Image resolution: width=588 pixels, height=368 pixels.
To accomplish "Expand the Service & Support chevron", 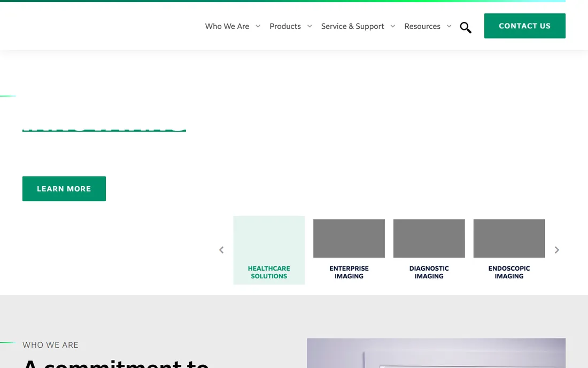I will [x=393, y=26].
